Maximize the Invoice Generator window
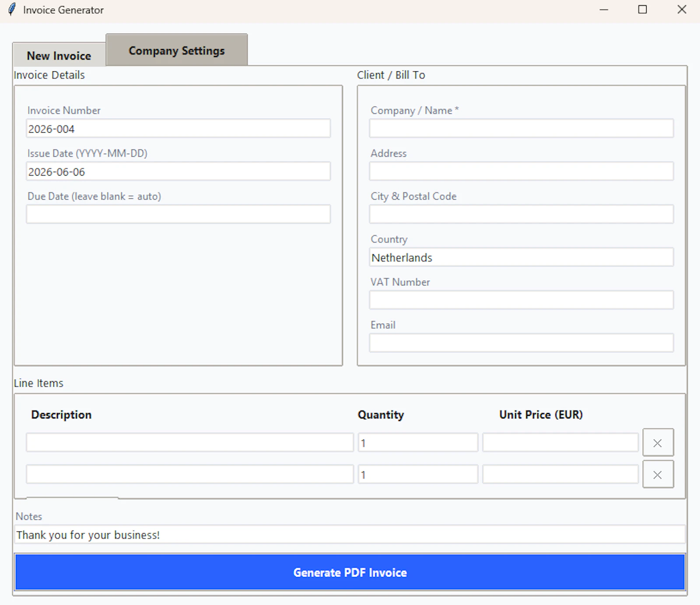Image resolution: width=700 pixels, height=605 pixels. [642, 10]
